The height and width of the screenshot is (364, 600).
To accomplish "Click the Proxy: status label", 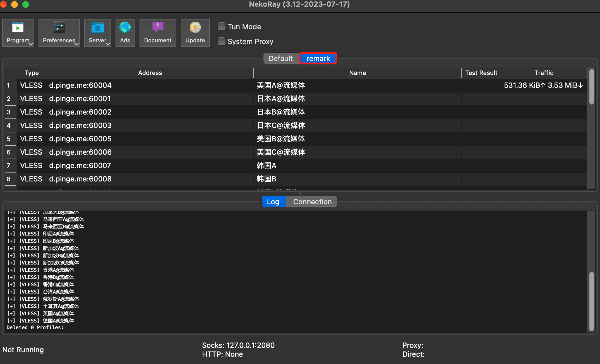I will (413, 345).
